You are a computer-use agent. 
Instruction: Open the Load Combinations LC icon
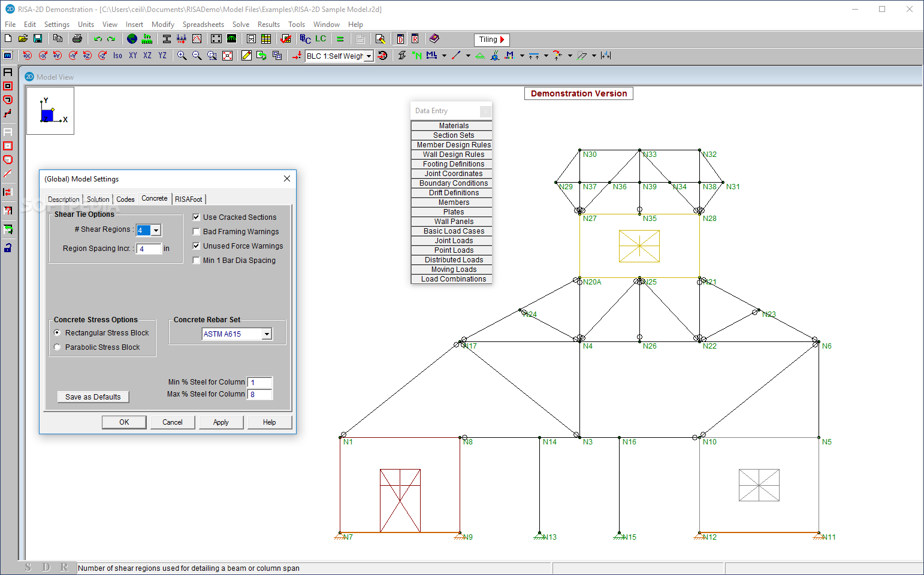click(x=321, y=39)
